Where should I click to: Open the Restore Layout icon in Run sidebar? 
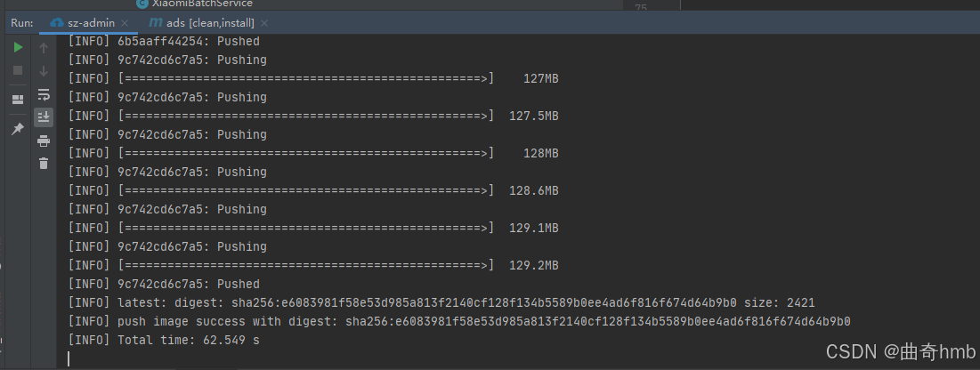(x=18, y=100)
